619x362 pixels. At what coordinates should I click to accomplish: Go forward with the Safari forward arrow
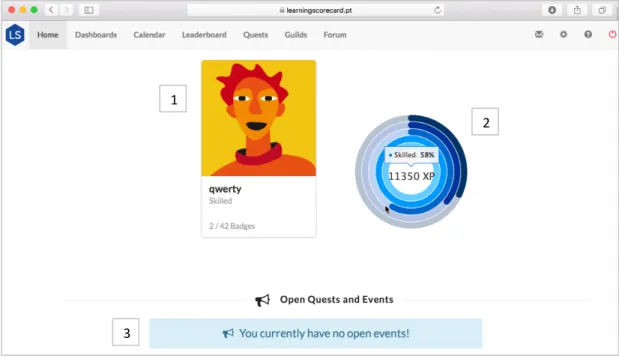point(66,10)
